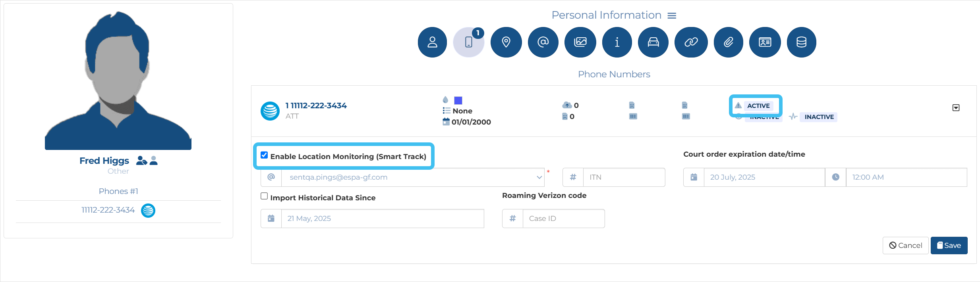Click the blue color swatch square
980x282 pixels.
(458, 100)
